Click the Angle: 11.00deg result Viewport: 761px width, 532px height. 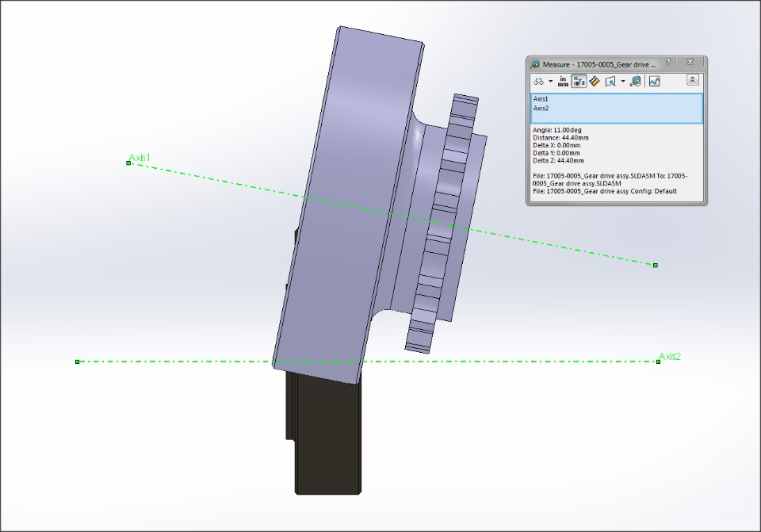click(x=556, y=130)
